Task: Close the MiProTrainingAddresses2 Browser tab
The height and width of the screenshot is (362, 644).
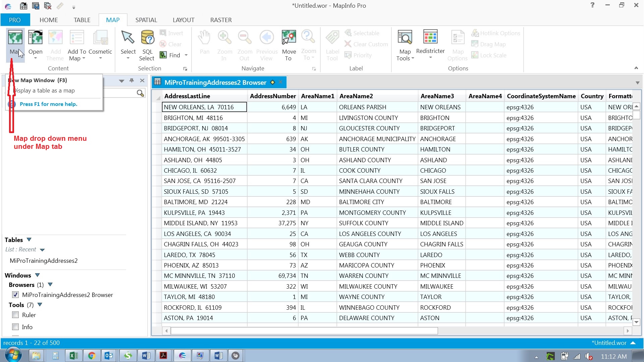Action: click(280, 82)
